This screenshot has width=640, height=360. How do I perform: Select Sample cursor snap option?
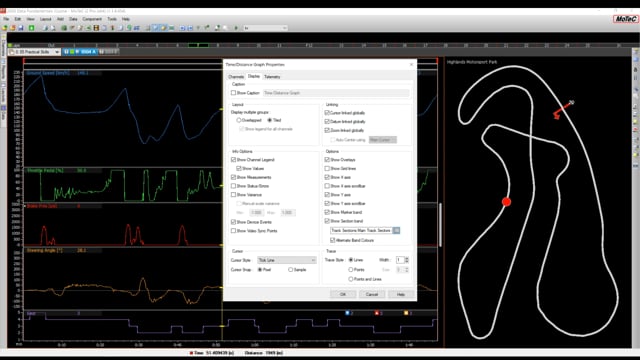pos(291,270)
